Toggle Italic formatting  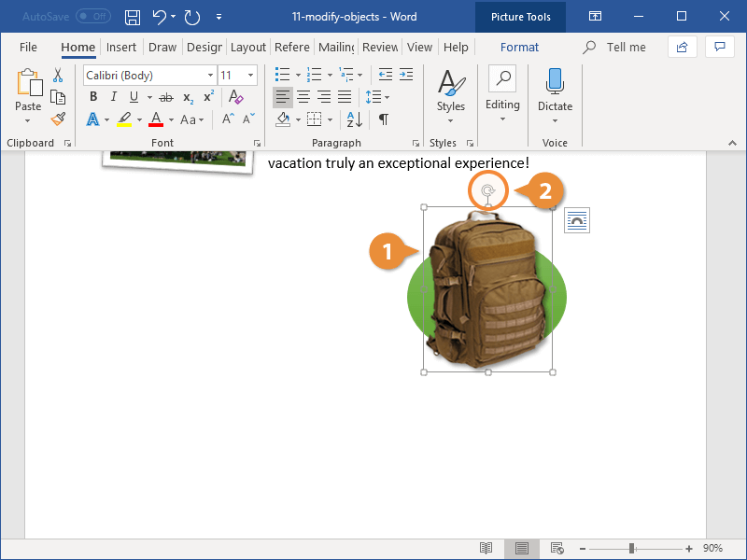click(114, 97)
